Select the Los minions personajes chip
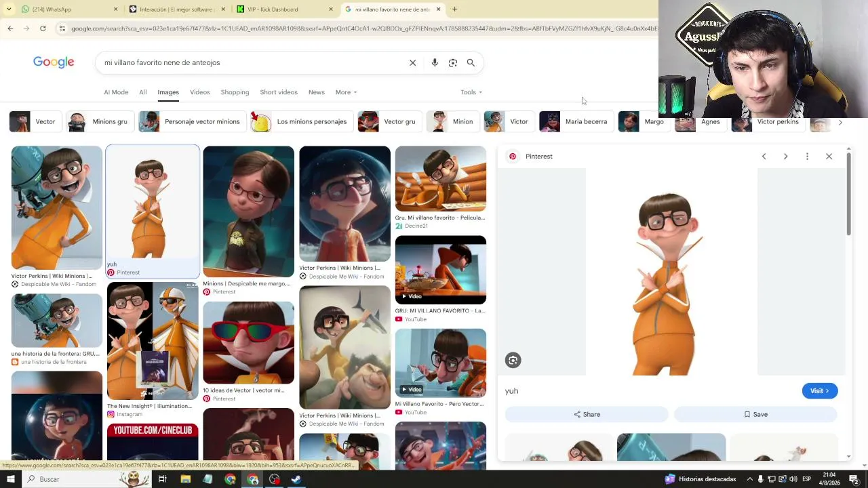Image resolution: width=868 pixels, height=488 pixels. click(301, 122)
